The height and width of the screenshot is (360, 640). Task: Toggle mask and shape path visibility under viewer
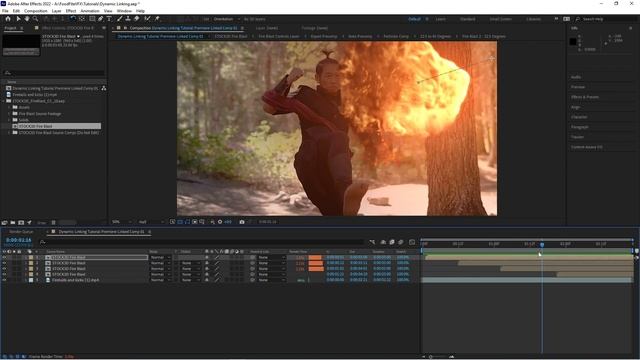pos(187,222)
